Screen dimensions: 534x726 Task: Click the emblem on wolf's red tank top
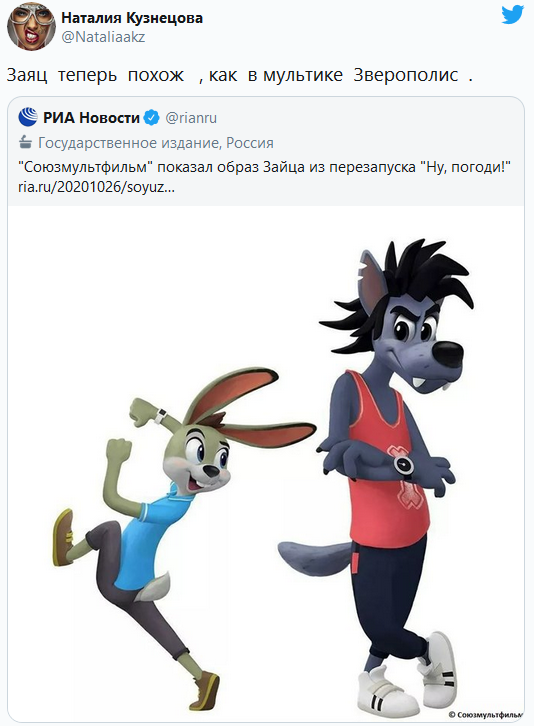pyautogui.click(x=404, y=476)
